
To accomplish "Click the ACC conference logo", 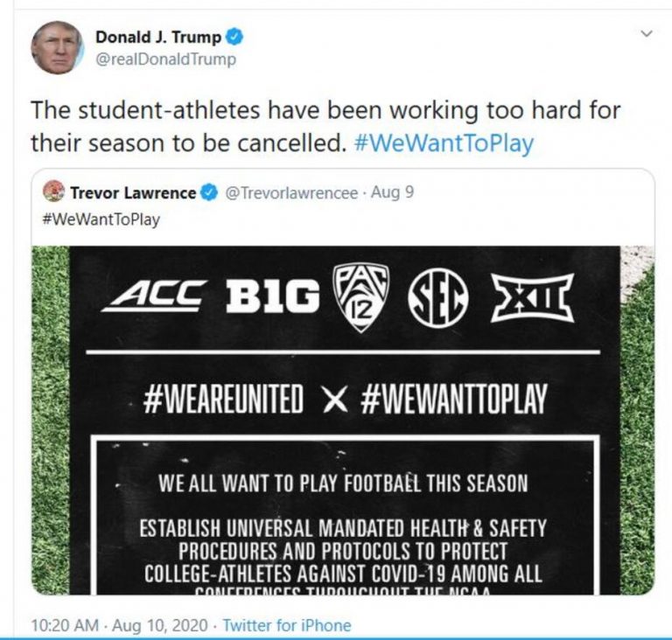I will tap(154, 296).
